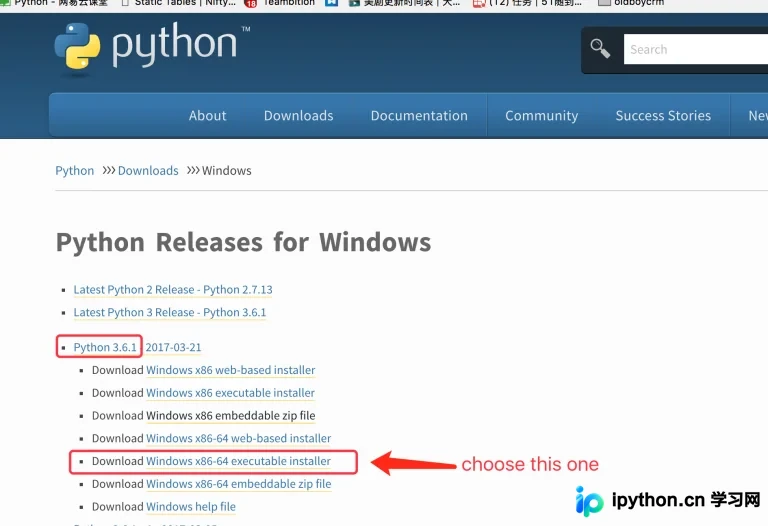Download Windows x86-64 executable installer
The height and width of the screenshot is (526, 768).
coord(239,461)
